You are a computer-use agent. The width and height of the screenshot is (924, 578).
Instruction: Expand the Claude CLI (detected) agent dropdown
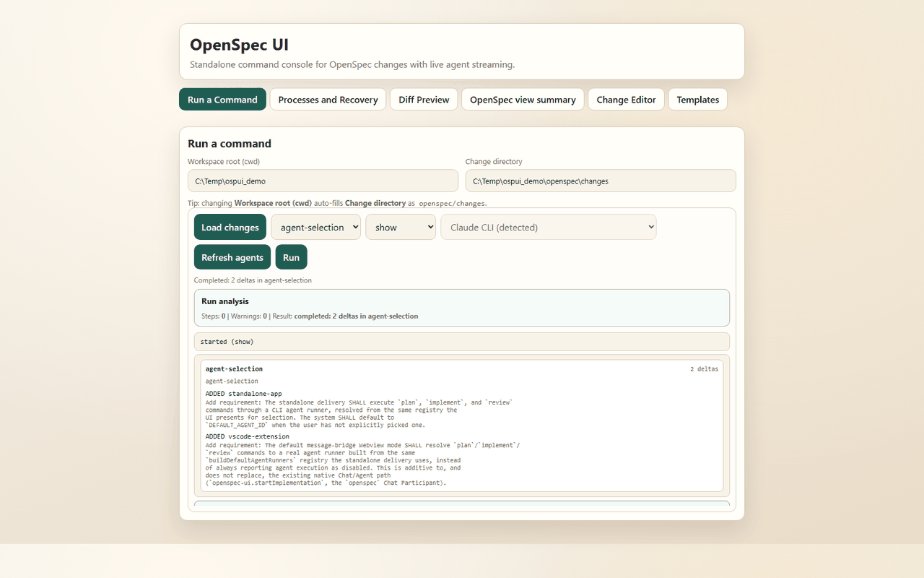point(549,227)
